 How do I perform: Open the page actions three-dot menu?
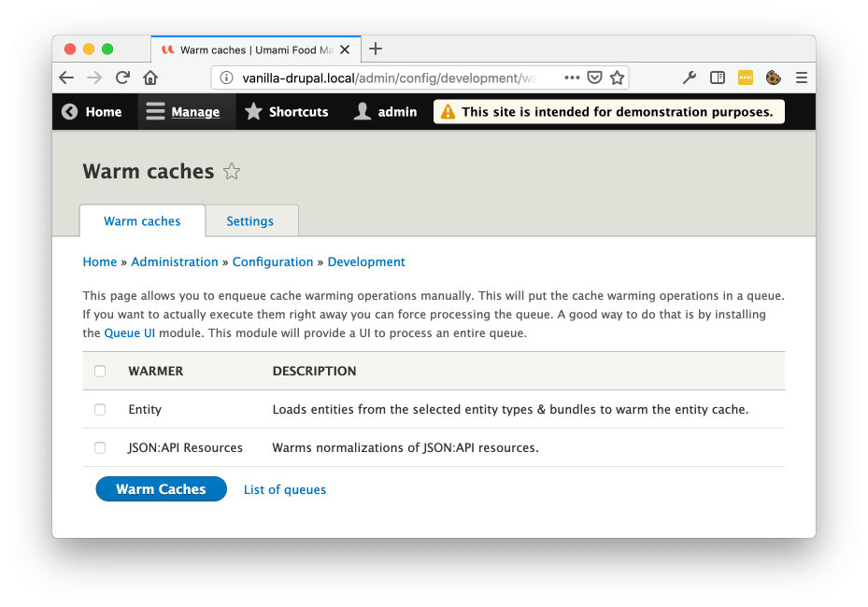tap(572, 78)
